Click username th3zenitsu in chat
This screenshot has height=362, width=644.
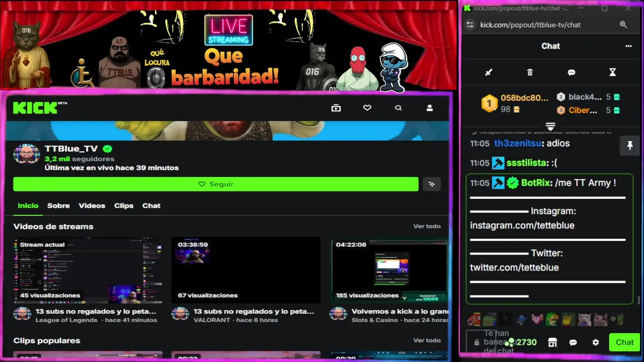click(518, 143)
